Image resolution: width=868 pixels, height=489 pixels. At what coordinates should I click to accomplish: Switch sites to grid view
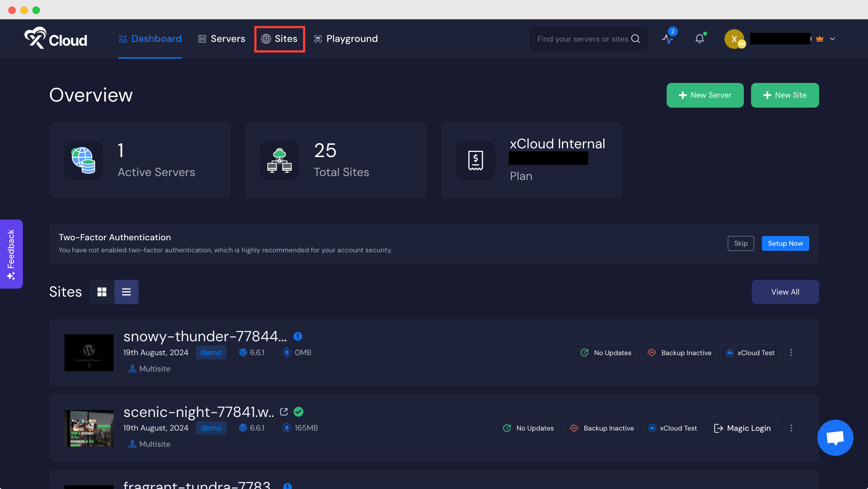click(102, 292)
